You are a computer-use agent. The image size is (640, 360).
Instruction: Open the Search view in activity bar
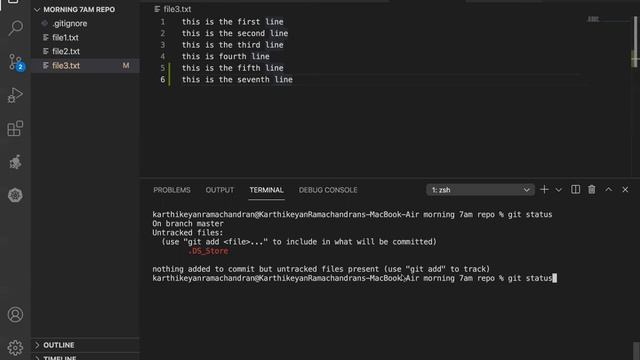pyautogui.click(x=16, y=28)
